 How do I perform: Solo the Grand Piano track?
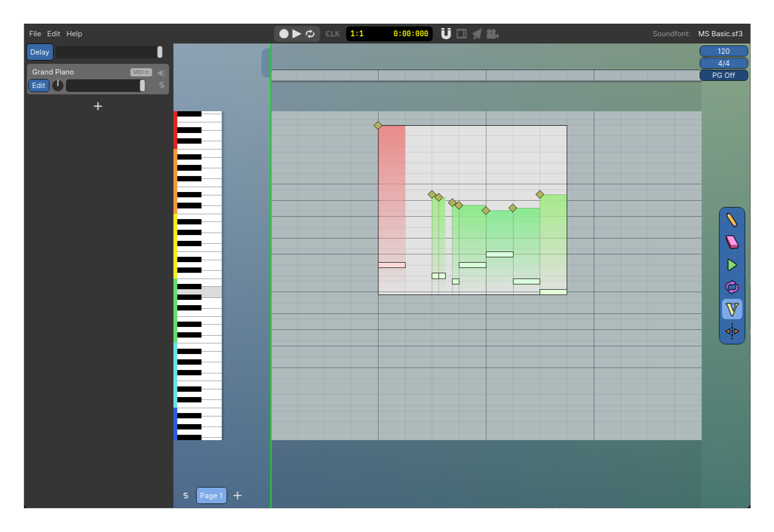pos(162,86)
